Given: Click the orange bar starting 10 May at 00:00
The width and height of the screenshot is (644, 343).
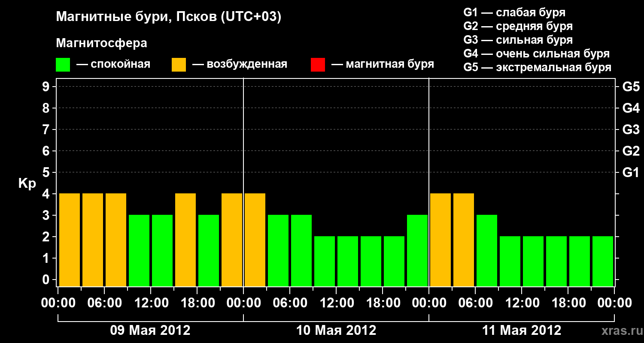Looking at the screenshot, I should point(255,240).
